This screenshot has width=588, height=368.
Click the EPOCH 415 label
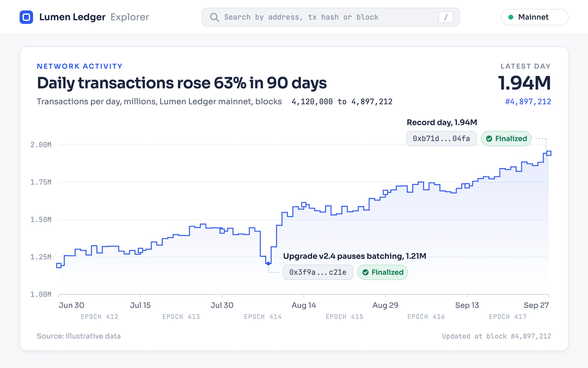tap(345, 317)
